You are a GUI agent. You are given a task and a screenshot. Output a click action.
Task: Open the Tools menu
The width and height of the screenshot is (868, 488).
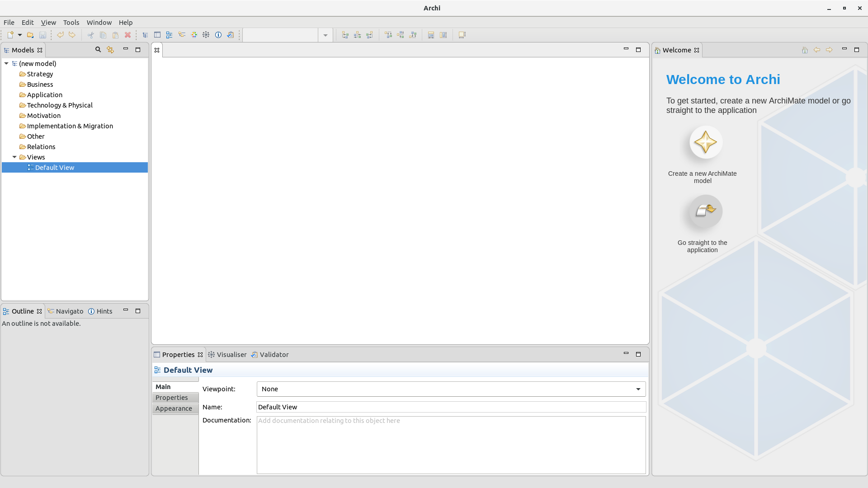pyautogui.click(x=71, y=22)
